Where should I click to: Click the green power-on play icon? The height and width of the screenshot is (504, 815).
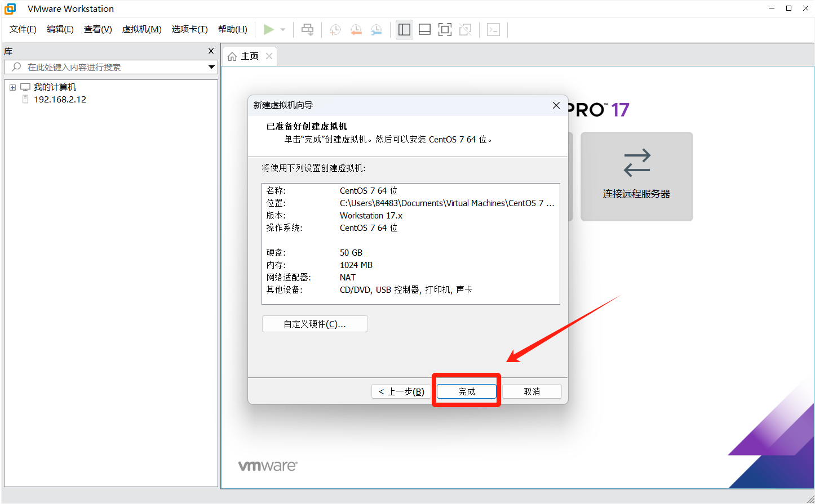[x=269, y=30]
